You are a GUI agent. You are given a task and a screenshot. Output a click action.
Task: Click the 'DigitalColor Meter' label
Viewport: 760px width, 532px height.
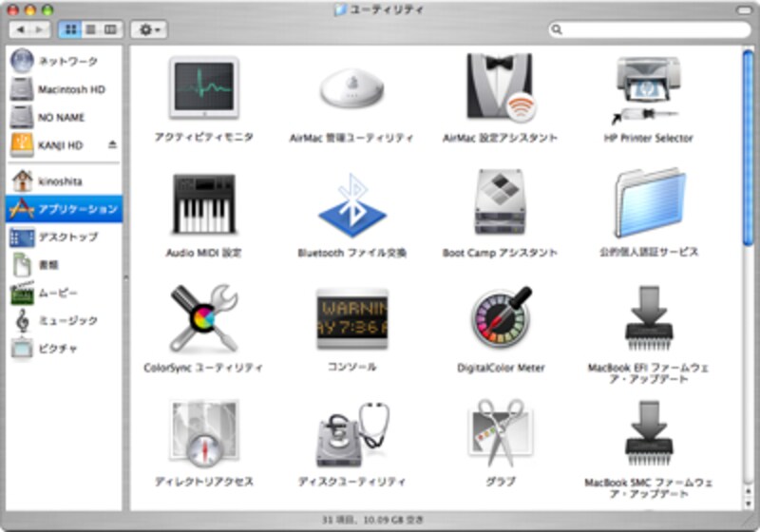point(501,368)
